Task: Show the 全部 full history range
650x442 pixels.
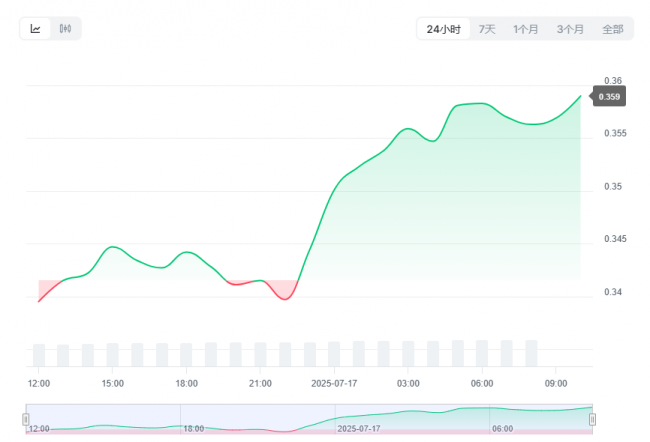Action: pos(613,29)
